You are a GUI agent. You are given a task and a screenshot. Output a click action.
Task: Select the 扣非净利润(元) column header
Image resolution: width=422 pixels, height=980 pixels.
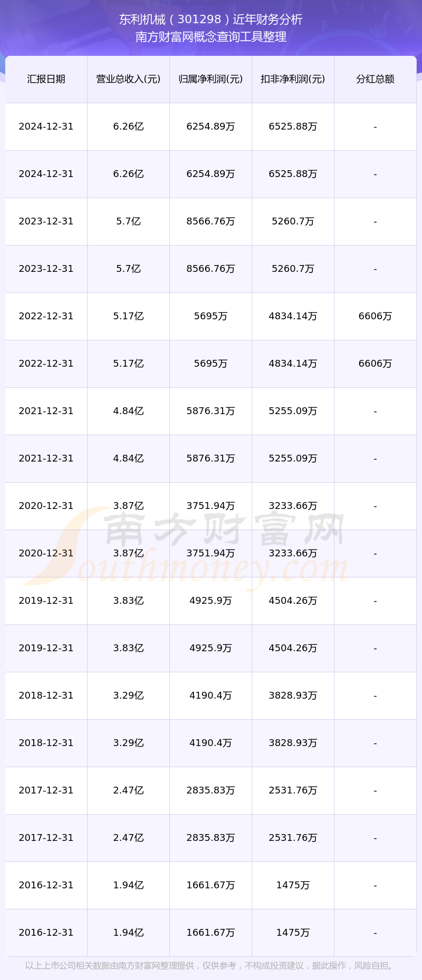click(x=293, y=79)
